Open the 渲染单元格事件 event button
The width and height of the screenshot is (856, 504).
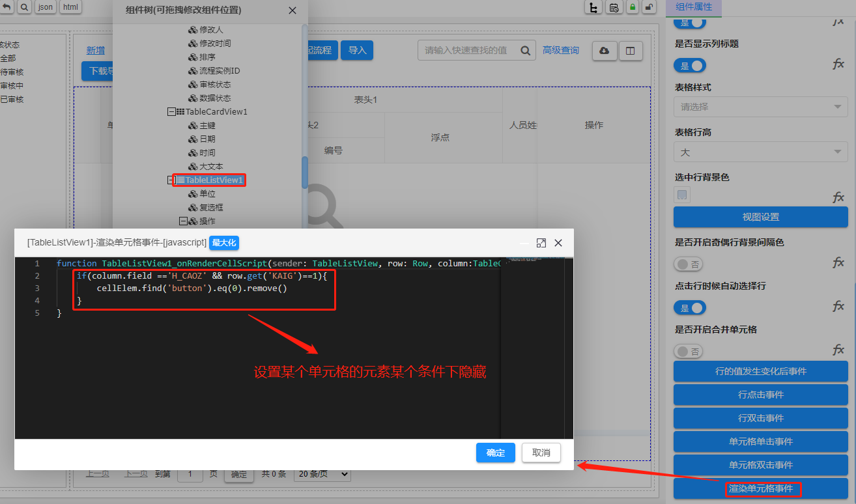[760, 488]
